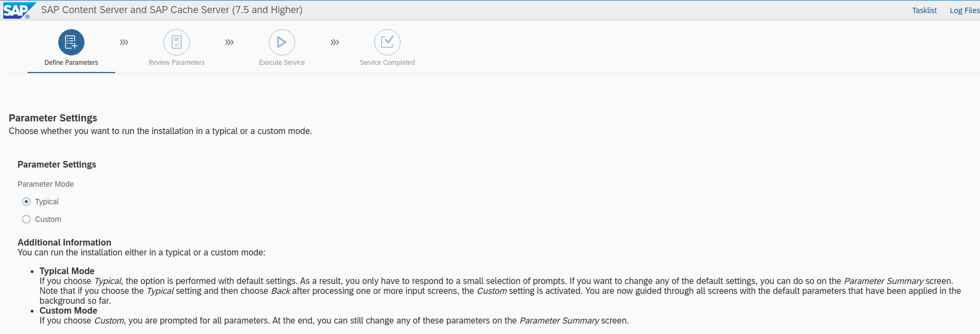
Task: Open the Define Parameters step label
Action: tap(71, 63)
